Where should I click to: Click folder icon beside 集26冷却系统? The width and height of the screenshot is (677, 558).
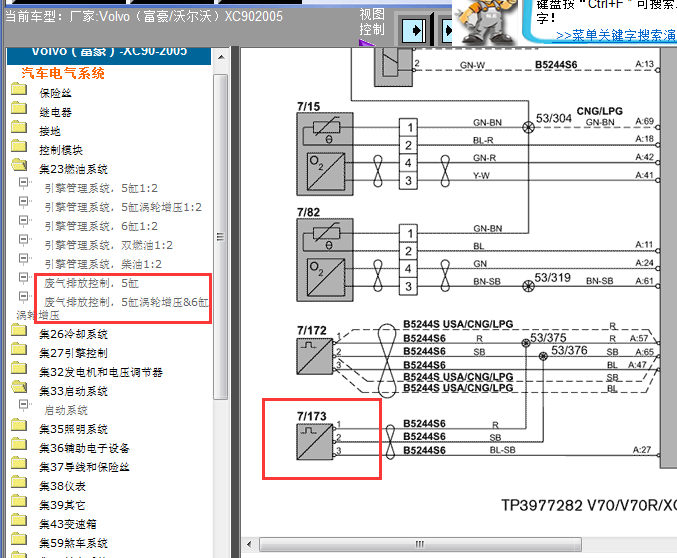pos(19,330)
